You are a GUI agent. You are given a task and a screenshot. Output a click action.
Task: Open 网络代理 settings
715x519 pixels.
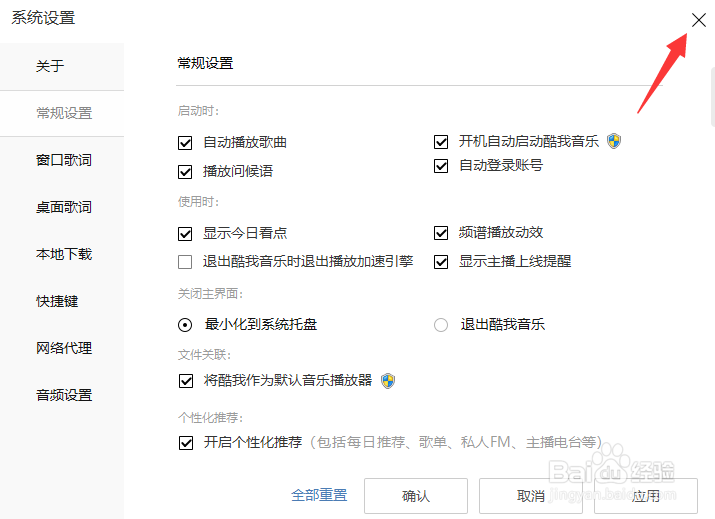pos(62,348)
